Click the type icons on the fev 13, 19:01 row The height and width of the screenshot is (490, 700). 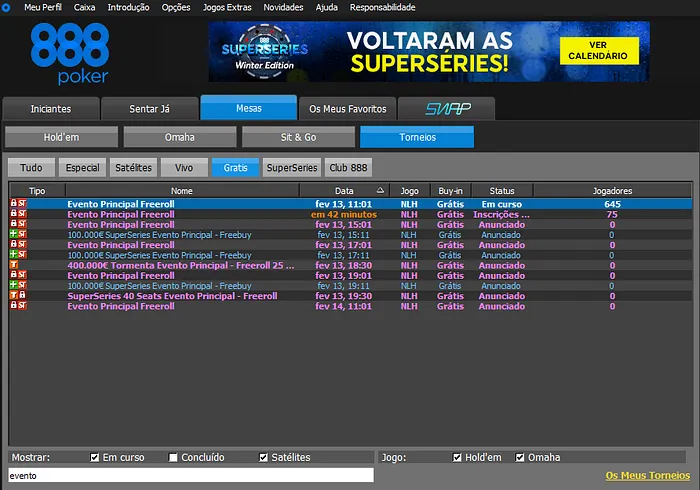[x=18, y=275]
